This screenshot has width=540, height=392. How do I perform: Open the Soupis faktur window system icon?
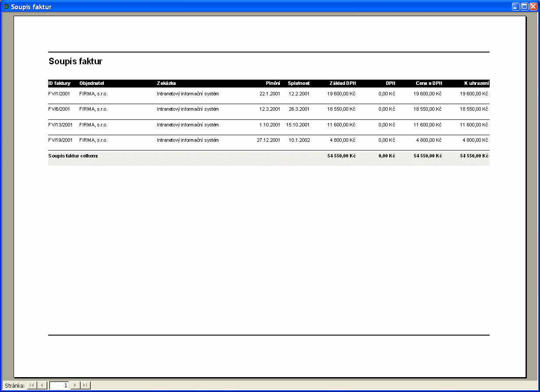pyautogui.click(x=6, y=7)
